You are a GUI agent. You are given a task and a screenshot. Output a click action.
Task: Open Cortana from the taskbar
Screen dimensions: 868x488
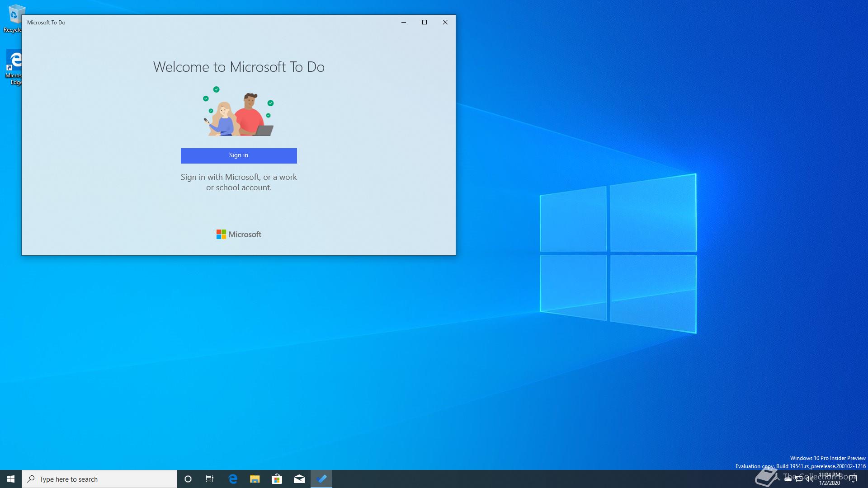[188, 479]
